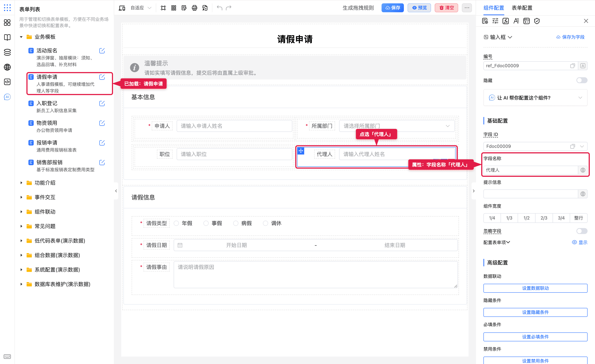This screenshot has height=364, width=595.
Task: Edit the 销售部报销 template
Action: point(102,162)
